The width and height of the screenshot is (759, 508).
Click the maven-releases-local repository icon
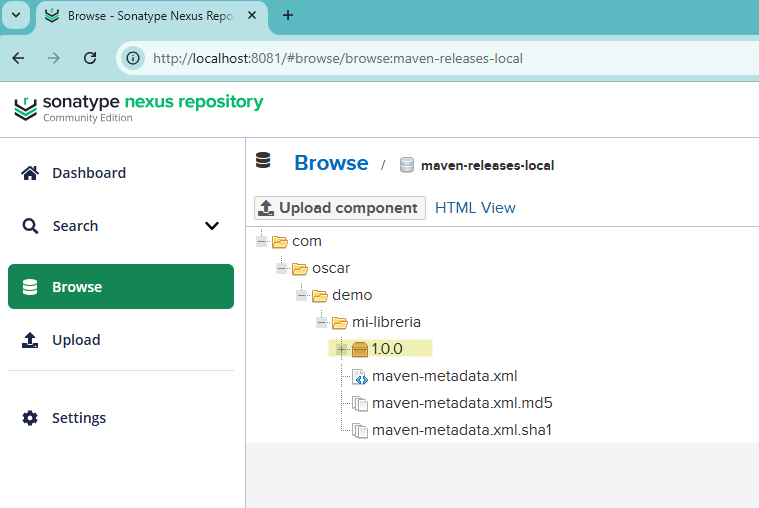[407, 165]
